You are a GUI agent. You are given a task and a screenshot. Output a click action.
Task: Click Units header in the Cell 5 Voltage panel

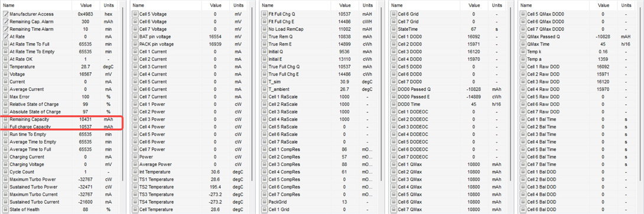239,5
